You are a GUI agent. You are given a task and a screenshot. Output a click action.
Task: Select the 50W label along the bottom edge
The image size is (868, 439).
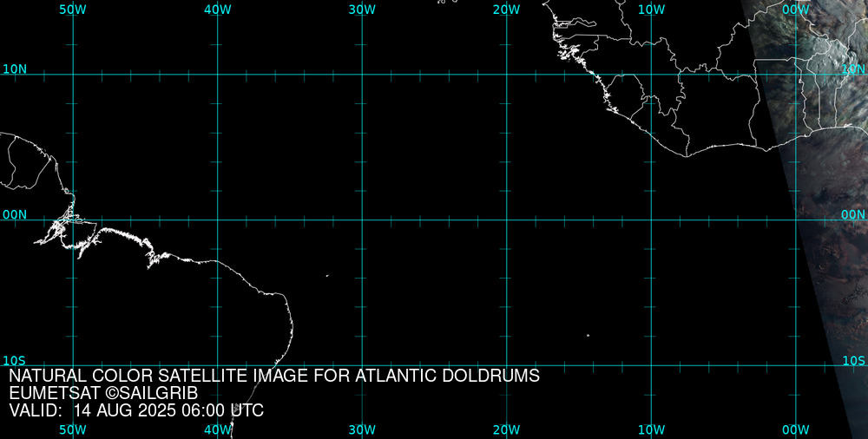pos(73,430)
